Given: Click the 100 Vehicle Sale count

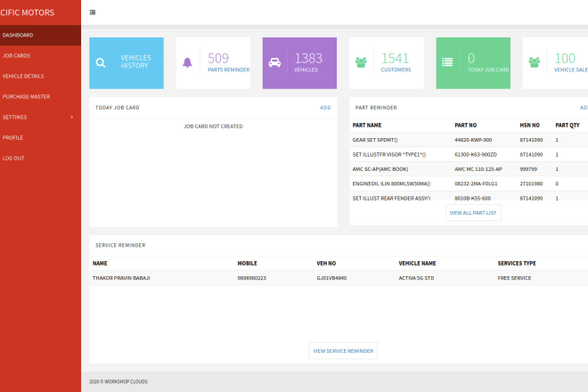Looking at the screenshot, I should 565,58.
